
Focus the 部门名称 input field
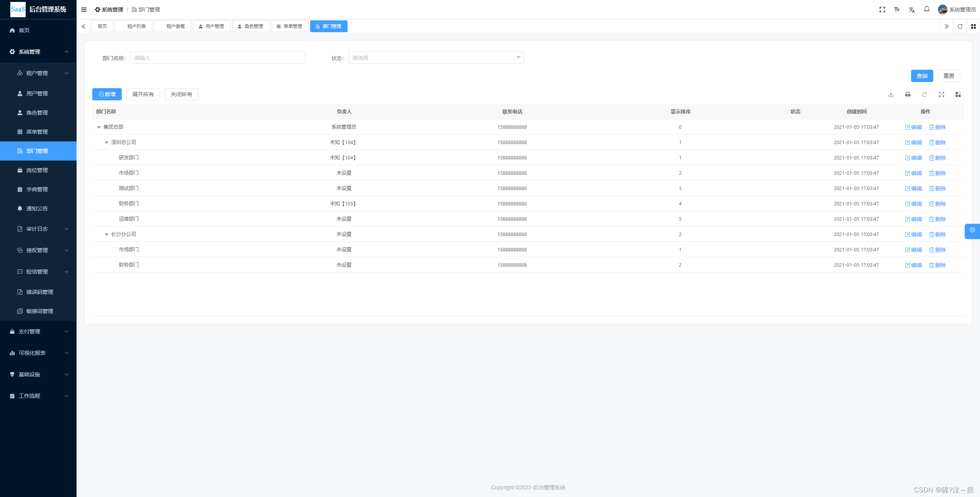point(218,58)
